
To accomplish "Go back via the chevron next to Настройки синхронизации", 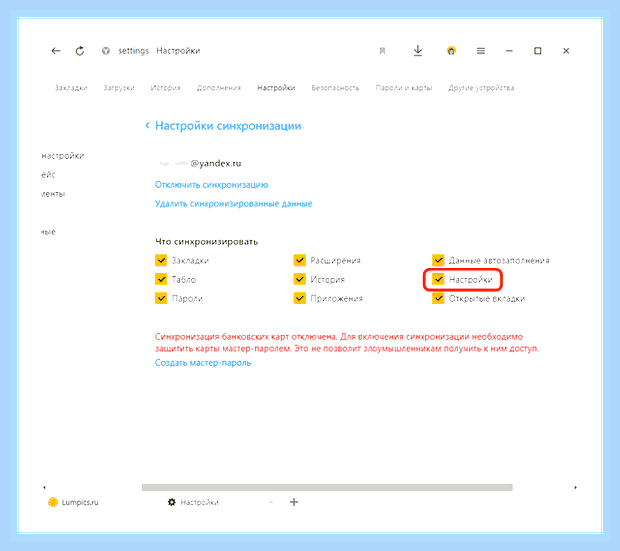I will (x=147, y=125).
